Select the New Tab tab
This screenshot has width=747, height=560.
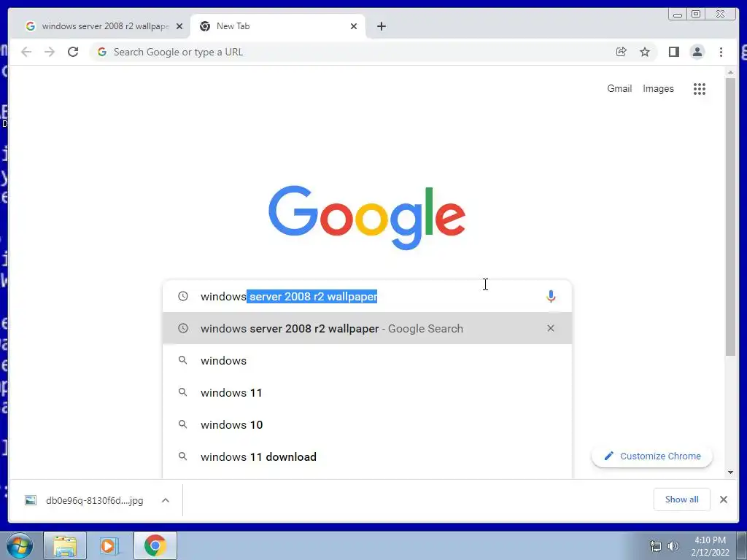(278, 26)
